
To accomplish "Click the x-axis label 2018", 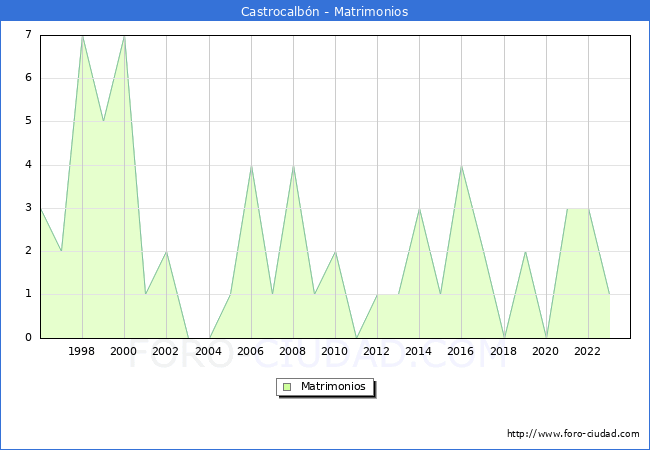I will pos(504,351).
